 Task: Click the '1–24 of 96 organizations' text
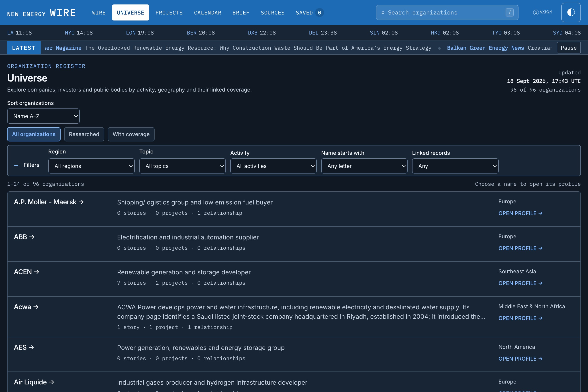pos(45,184)
